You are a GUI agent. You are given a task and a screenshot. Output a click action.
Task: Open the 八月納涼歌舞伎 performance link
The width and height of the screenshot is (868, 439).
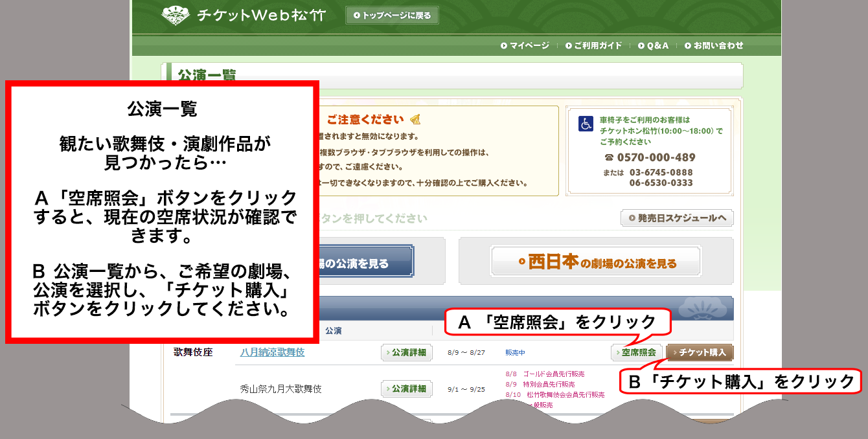[272, 353]
